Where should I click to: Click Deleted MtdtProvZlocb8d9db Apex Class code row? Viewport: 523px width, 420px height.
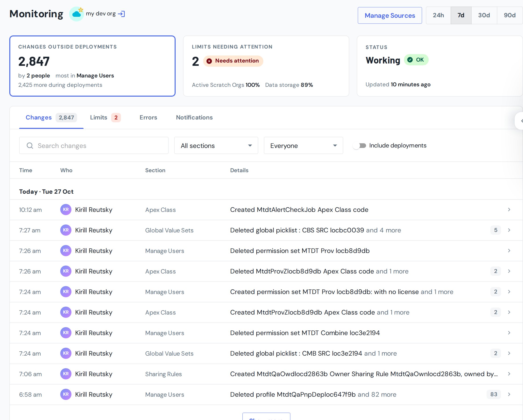coord(266,271)
